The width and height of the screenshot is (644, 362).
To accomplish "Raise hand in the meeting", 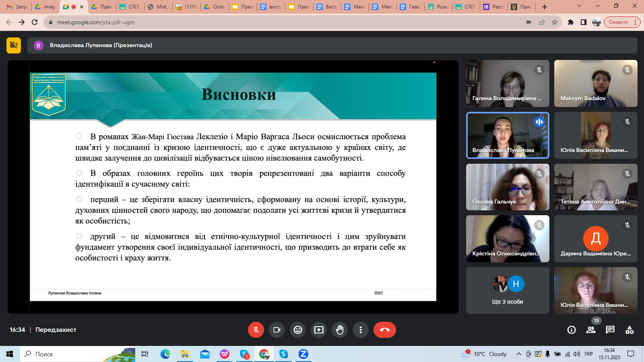I will (340, 330).
